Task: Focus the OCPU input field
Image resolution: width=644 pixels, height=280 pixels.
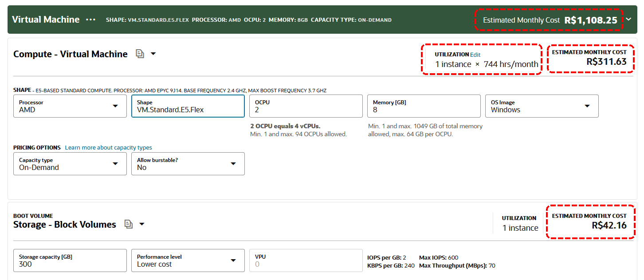Action: (306, 106)
